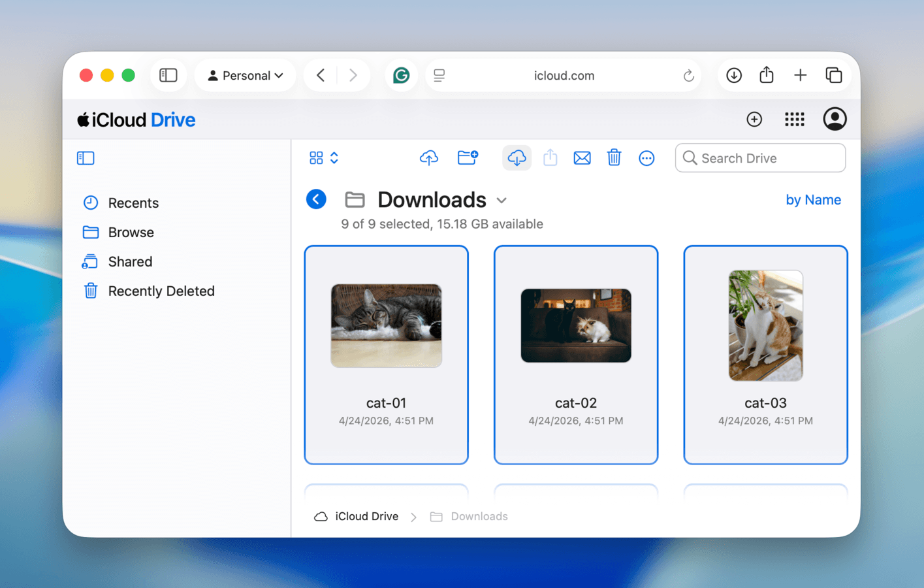Viewport: 924px width, 588px height.
Task: Click the cat-01 file name
Action: [387, 403]
